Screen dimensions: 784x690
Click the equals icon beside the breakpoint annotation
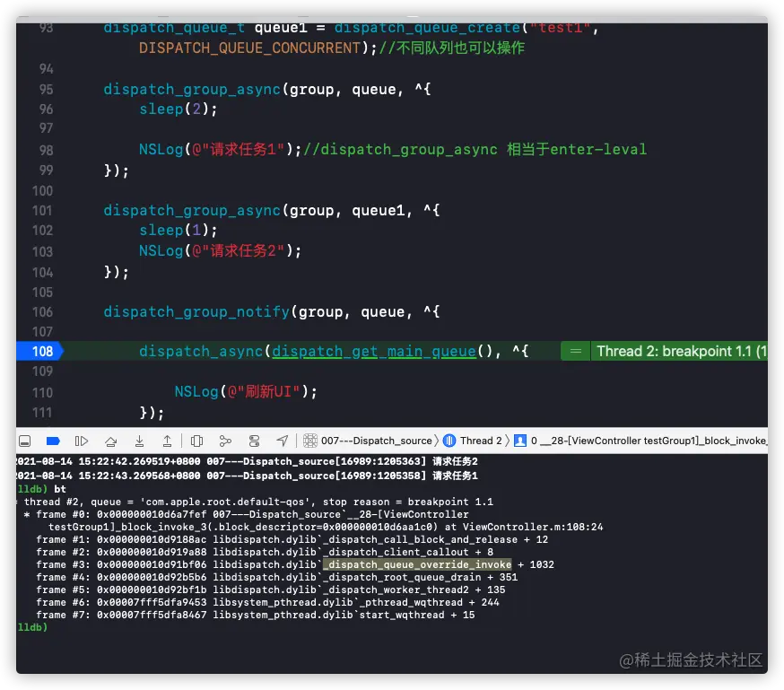[576, 352]
